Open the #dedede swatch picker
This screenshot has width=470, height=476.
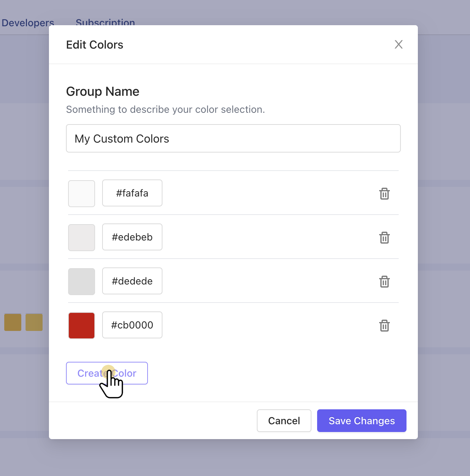coord(82,282)
